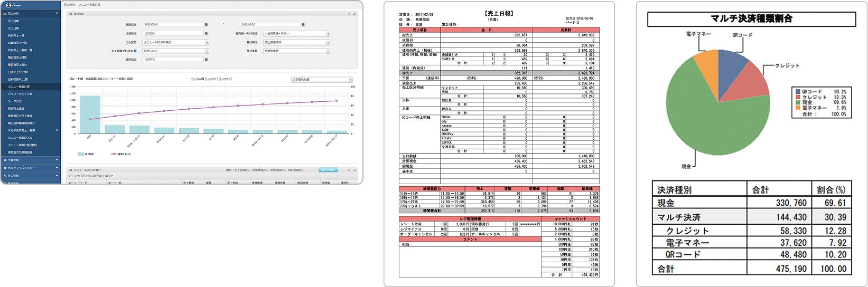
Task: Click the blue CSV output button
Action: [x=328, y=170]
